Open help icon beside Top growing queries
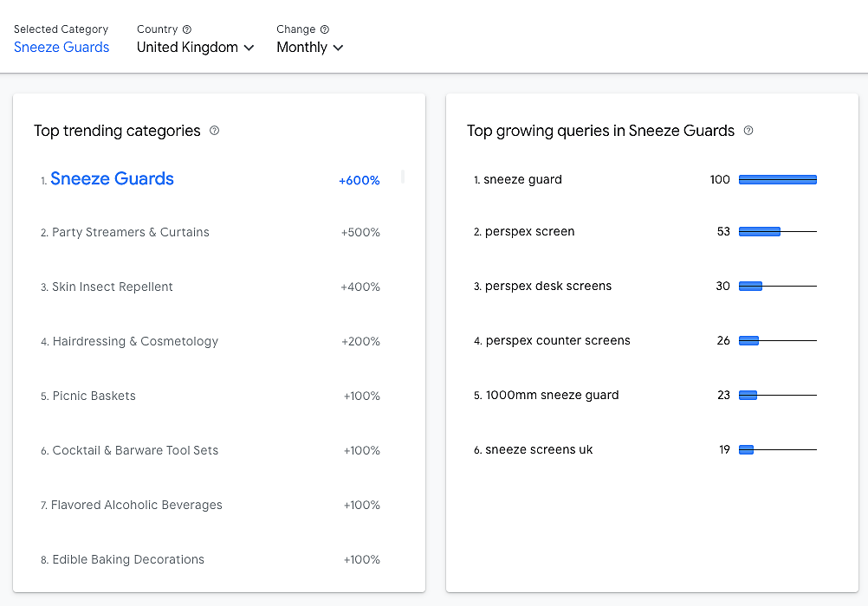868x606 pixels. 748,131
